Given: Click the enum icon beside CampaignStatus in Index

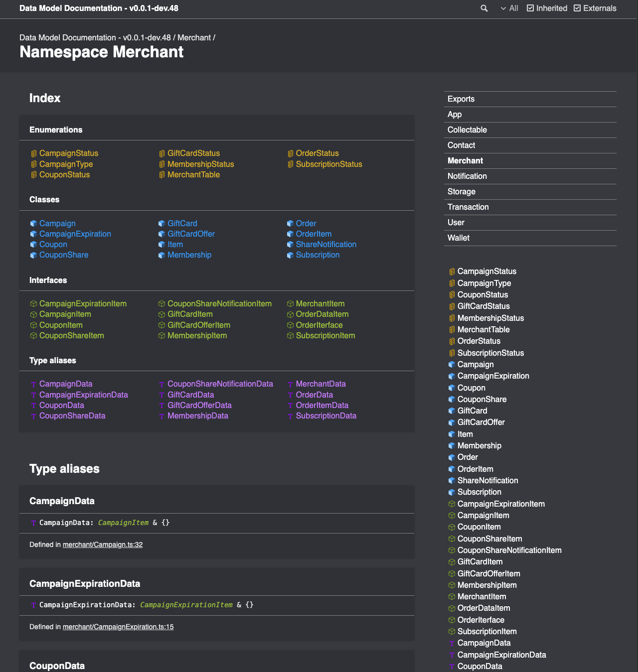Looking at the screenshot, I should (x=33, y=153).
